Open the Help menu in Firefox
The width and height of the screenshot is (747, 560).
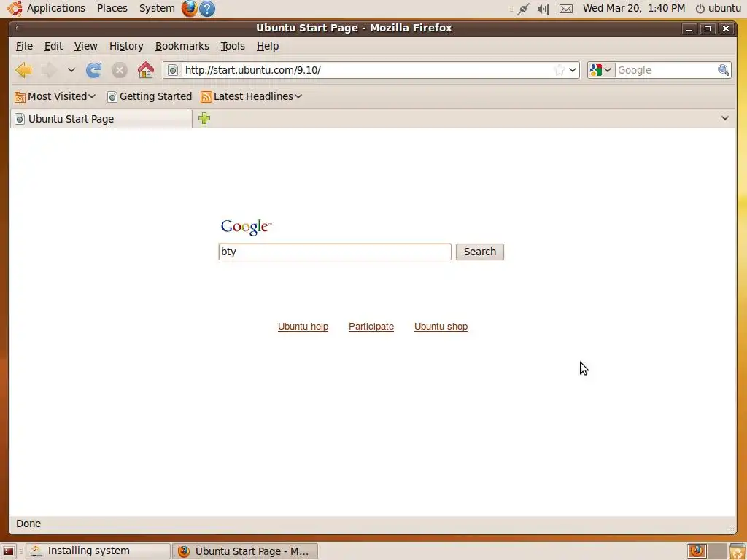click(x=268, y=46)
